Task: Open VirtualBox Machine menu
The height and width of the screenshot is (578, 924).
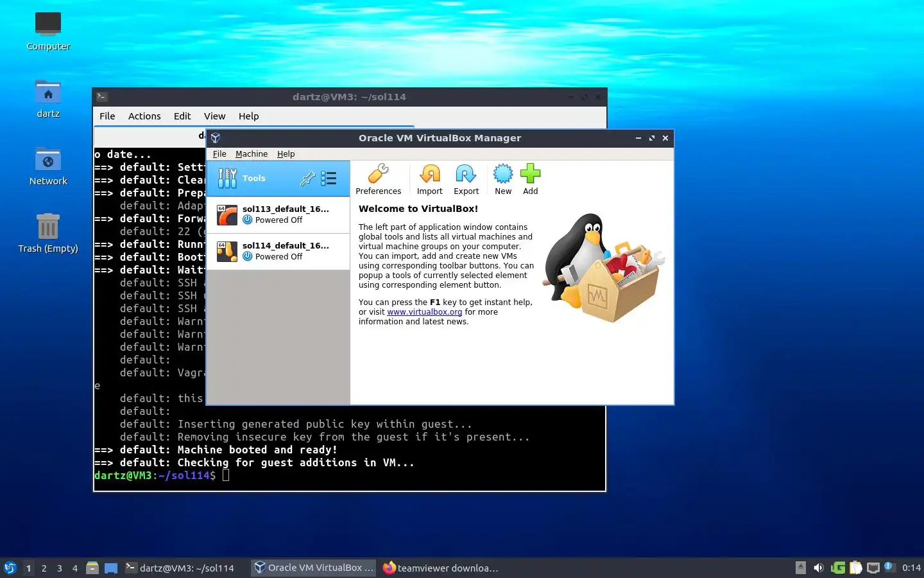Action: (x=252, y=154)
